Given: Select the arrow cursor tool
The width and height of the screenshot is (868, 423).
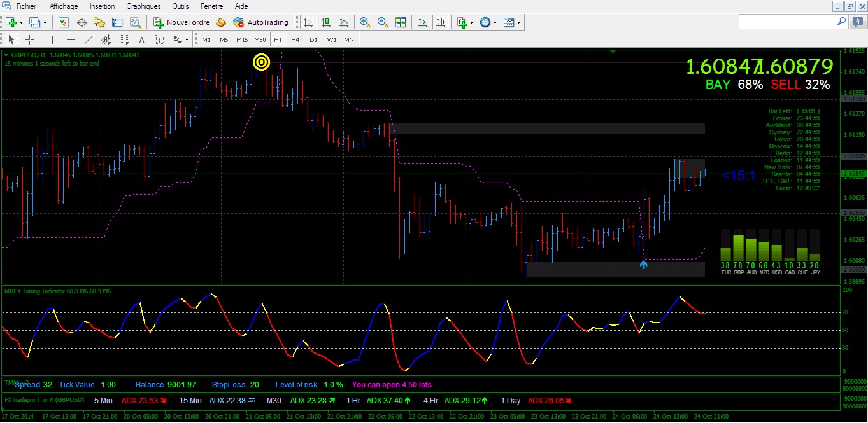Looking at the screenshot, I should [x=11, y=39].
